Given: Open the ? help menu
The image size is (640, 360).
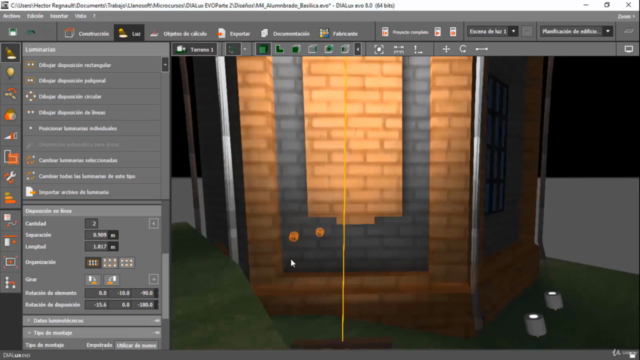Looking at the screenshot, I should pyautogui.click(x=94, y=16).
